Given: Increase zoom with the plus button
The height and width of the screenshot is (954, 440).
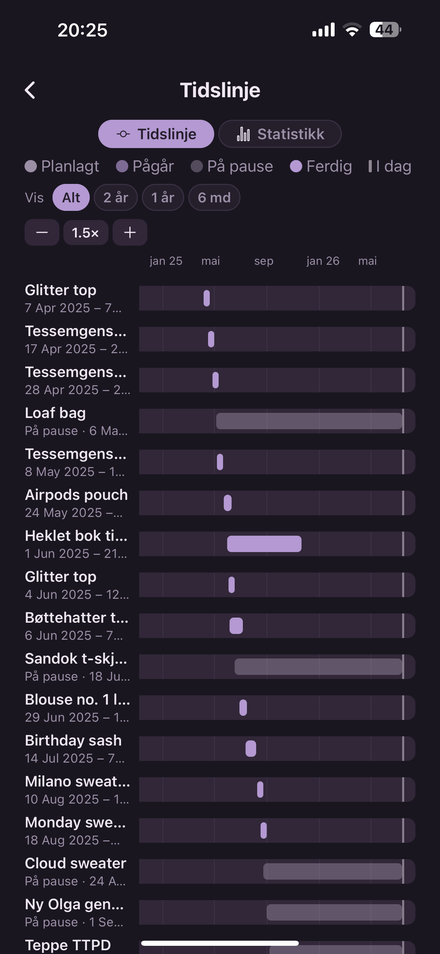Looking at the screenshot, I should (130, 232).
